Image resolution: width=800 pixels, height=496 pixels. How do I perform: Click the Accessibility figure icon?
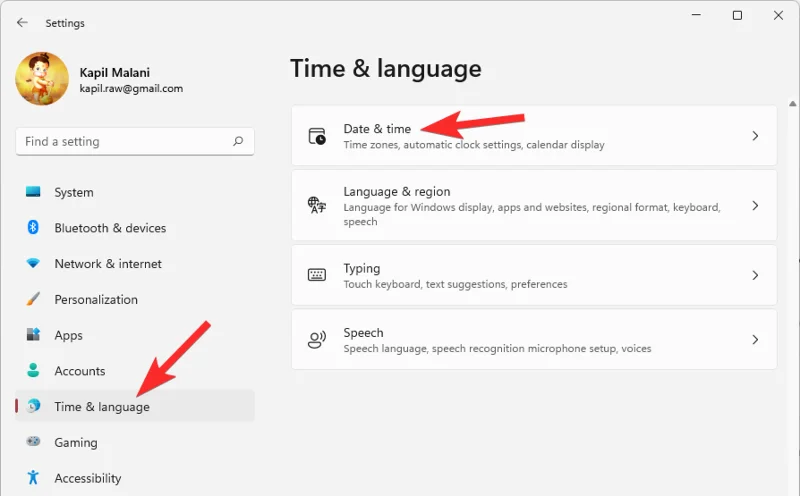click(x=33, y=478)
